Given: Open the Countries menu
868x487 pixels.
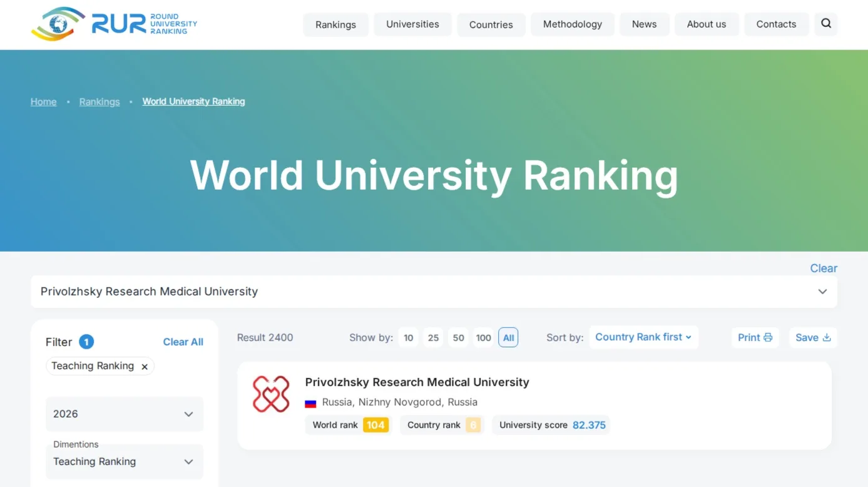Looking at the screenshot, I should tap(491, 24).
